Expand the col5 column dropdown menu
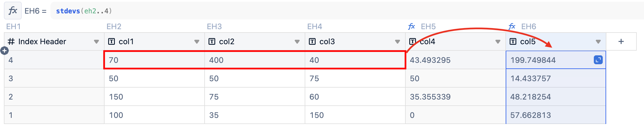644x129 pixels. (598, 42)
